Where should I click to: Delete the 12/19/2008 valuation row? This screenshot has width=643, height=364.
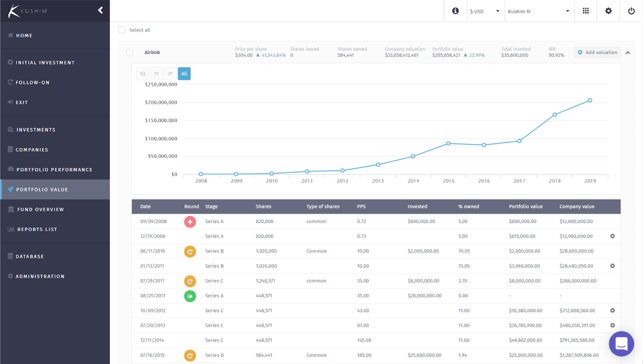coord(612,236)
